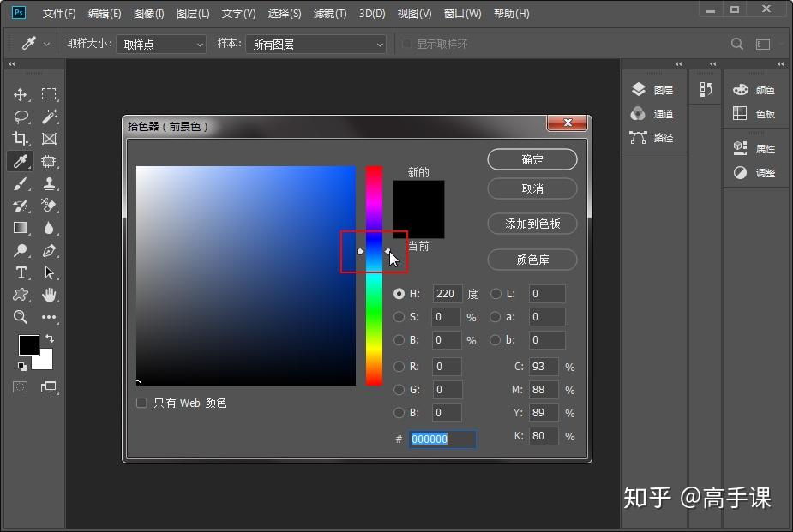This screenshot has height=532, width=793.
Task: Open the 图层(L) menu
Action: point(193,14)
